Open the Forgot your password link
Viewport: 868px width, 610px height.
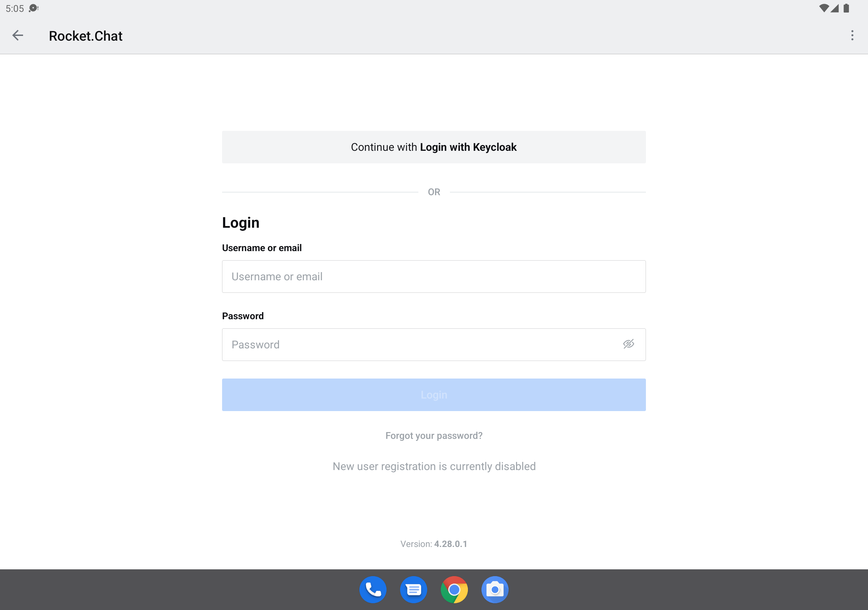(x=434, y=435)
